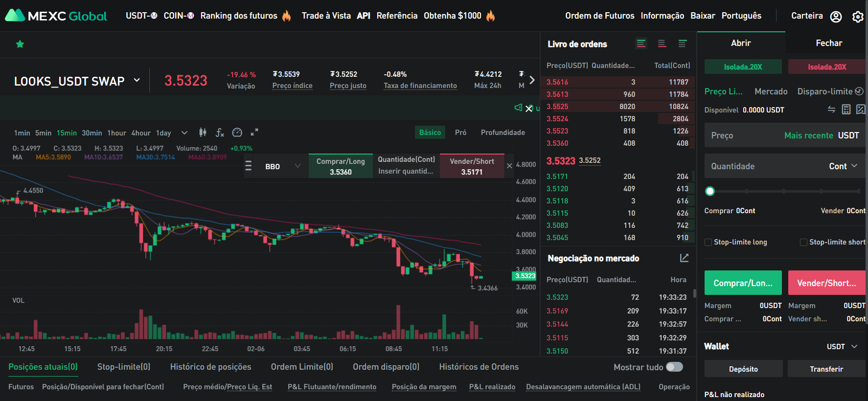Click the MEXC Global logo

(56, 16)
